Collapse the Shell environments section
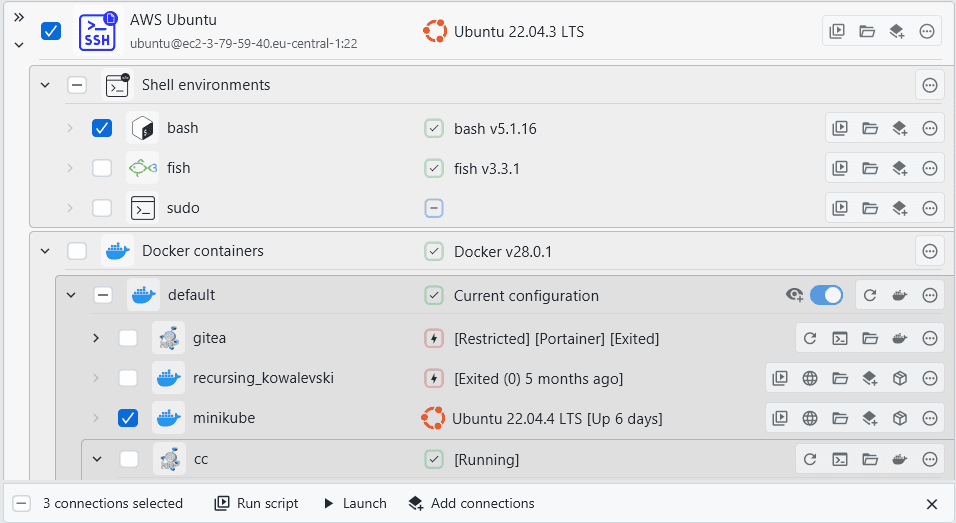The image size is (956, 523). point(45,85)
